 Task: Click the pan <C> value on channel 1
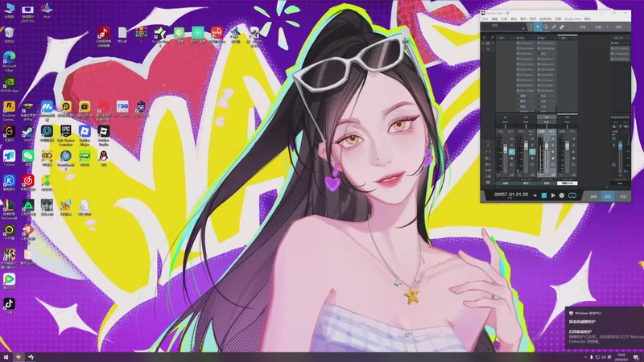(510, 131)
